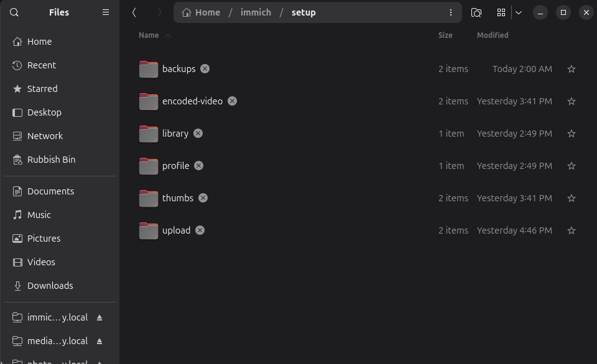Navigate to Home in path bar
The width and height of the screenshot is (597, 364).
(x=201, y=12)
